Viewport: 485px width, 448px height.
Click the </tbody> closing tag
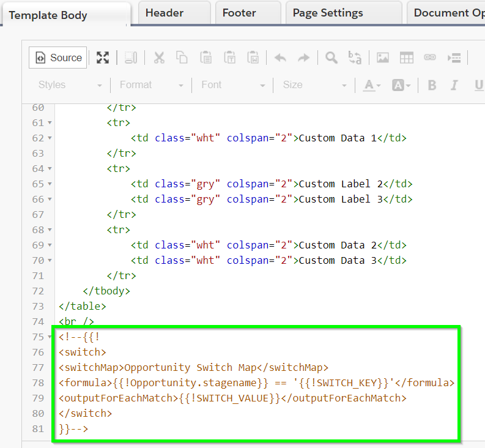106,291
